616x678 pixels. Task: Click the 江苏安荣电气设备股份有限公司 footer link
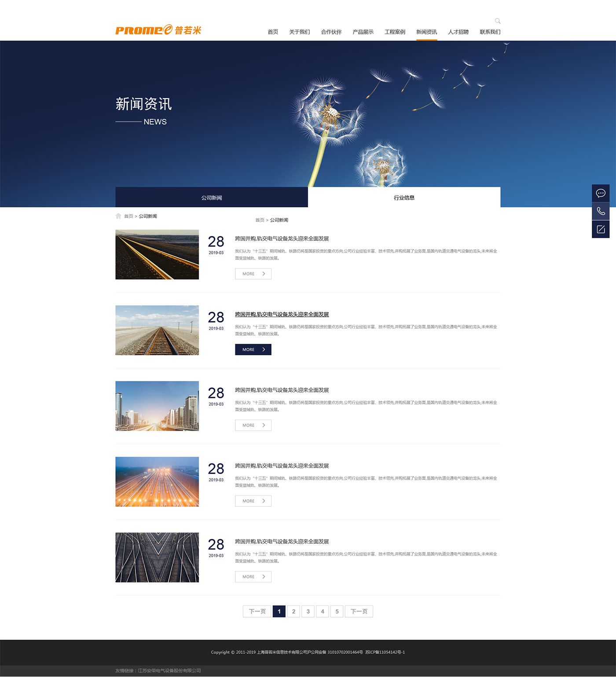coord(169,671)
